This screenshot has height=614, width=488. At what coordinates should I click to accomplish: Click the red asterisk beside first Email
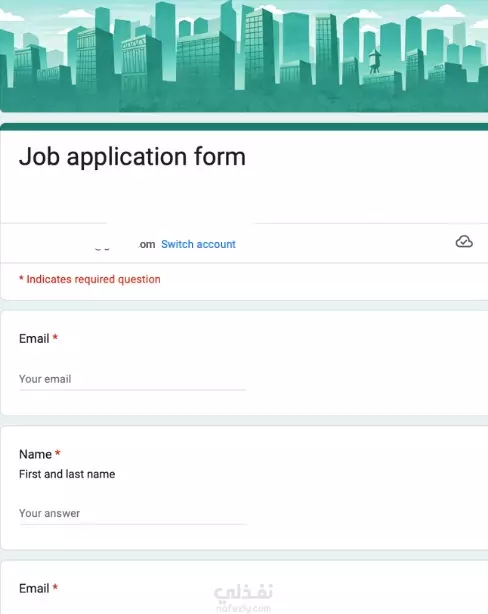[55, 337]
